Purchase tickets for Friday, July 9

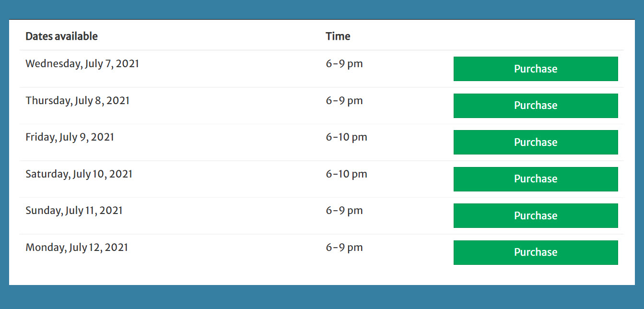pyautogui.click(x=536, y=142)
